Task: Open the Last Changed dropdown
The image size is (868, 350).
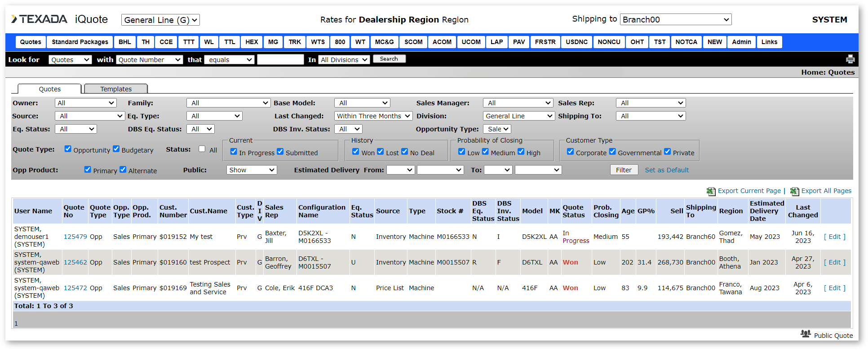Action: 373,116
